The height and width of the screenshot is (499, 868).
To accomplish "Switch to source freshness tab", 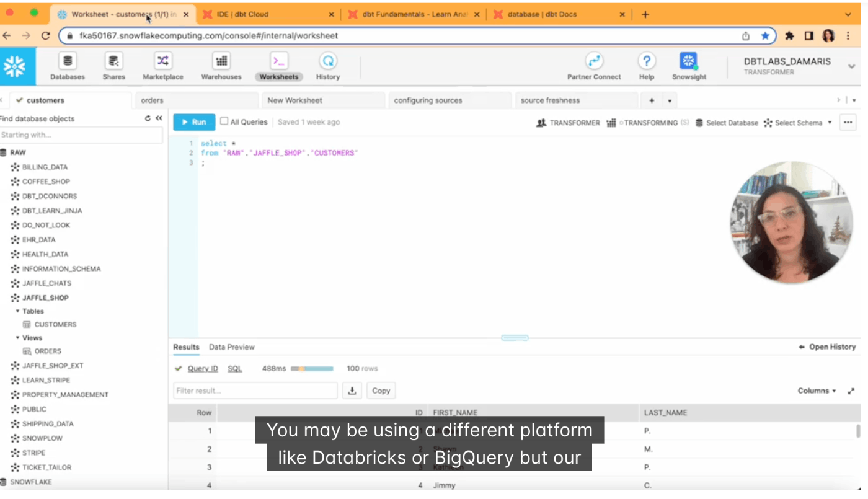I will click(576, 100).
